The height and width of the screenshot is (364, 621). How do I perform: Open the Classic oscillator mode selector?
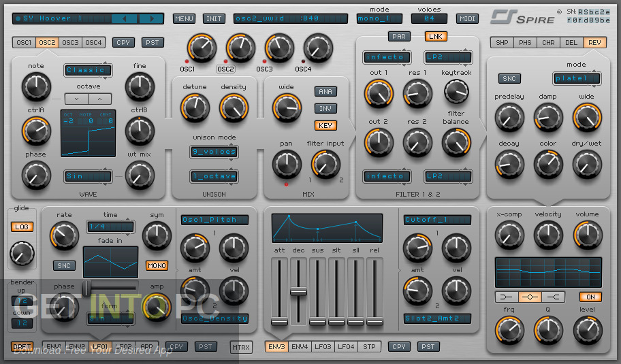pyautogui.click(x=88, y=70)
